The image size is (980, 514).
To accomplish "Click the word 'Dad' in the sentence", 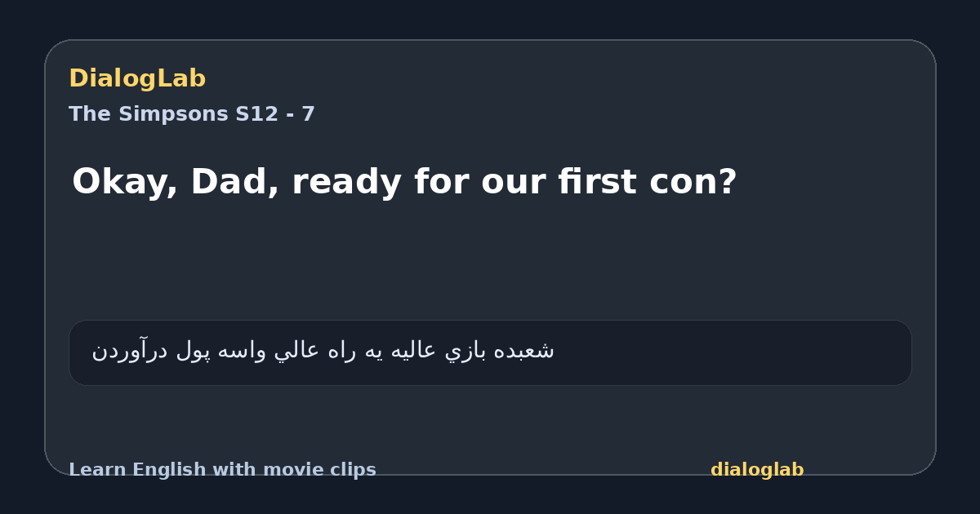I will pyautogui.click(x=234, y=182).
